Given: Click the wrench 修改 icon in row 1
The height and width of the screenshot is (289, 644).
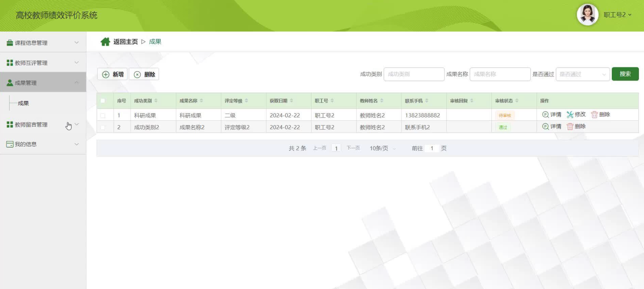Looking at the screenshot, I should coord(570,115).
